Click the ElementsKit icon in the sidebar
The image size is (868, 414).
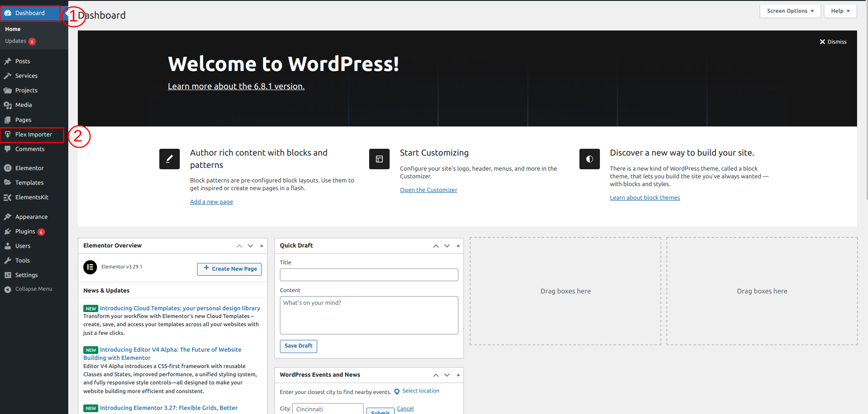tap(8, 197)
